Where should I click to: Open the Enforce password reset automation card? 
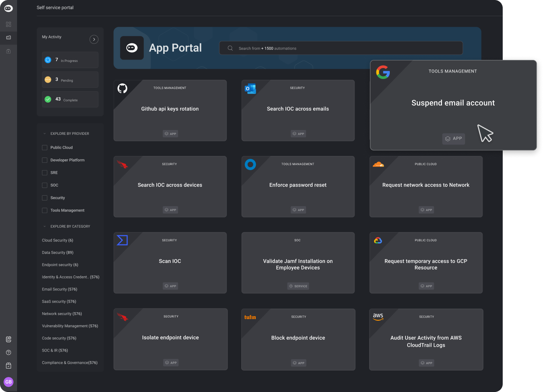[x=298, y=186]
